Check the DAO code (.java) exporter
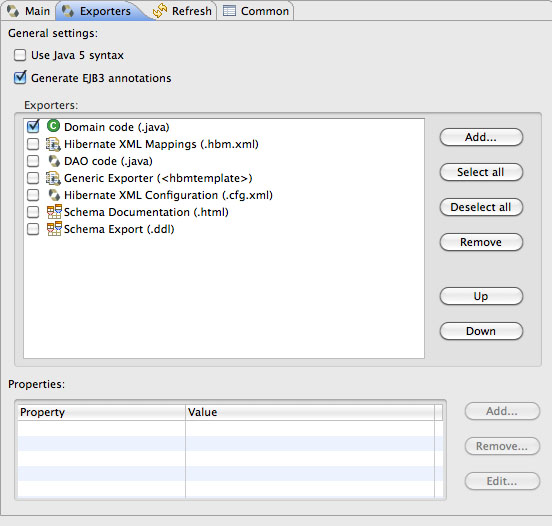 (33, 161)
